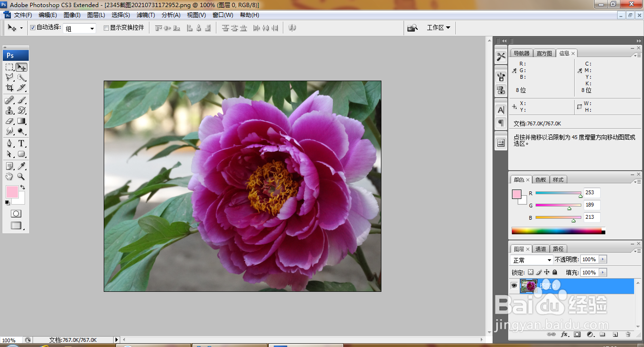Screen dimensions: 644x347
Task: Switch to 通道 tab
Action: coord(541,249)
